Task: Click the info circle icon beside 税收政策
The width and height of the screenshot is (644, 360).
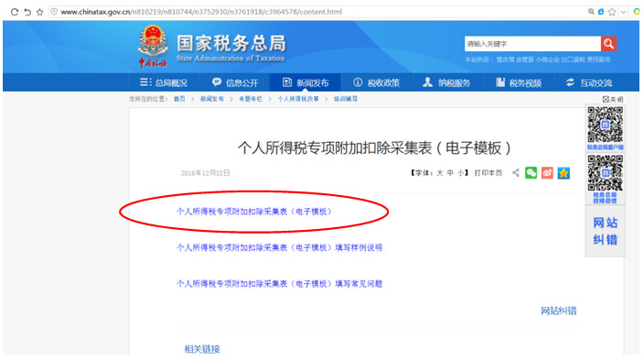Action: tap(358, 82)
